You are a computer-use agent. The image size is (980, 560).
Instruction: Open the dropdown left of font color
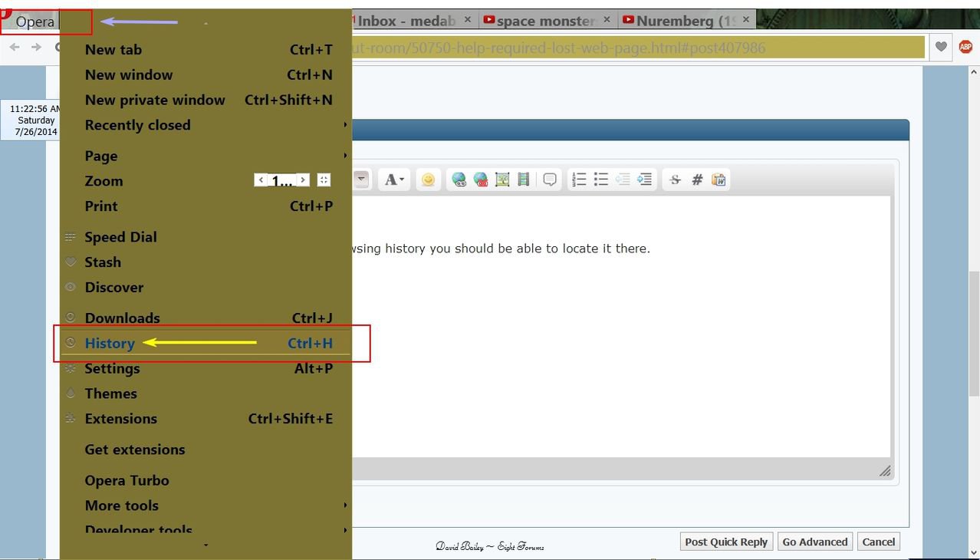361,180
